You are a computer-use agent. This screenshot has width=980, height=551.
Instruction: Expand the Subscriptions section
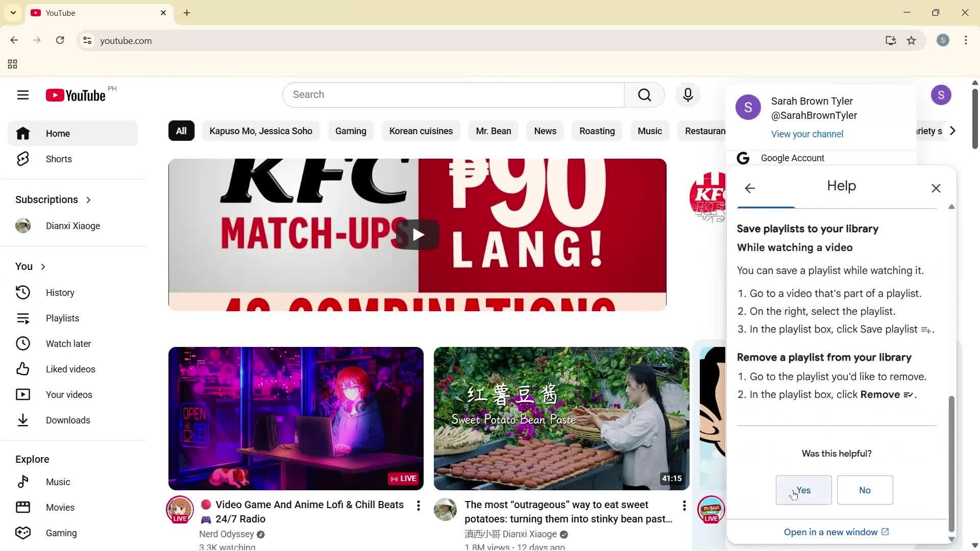(87, 200)
